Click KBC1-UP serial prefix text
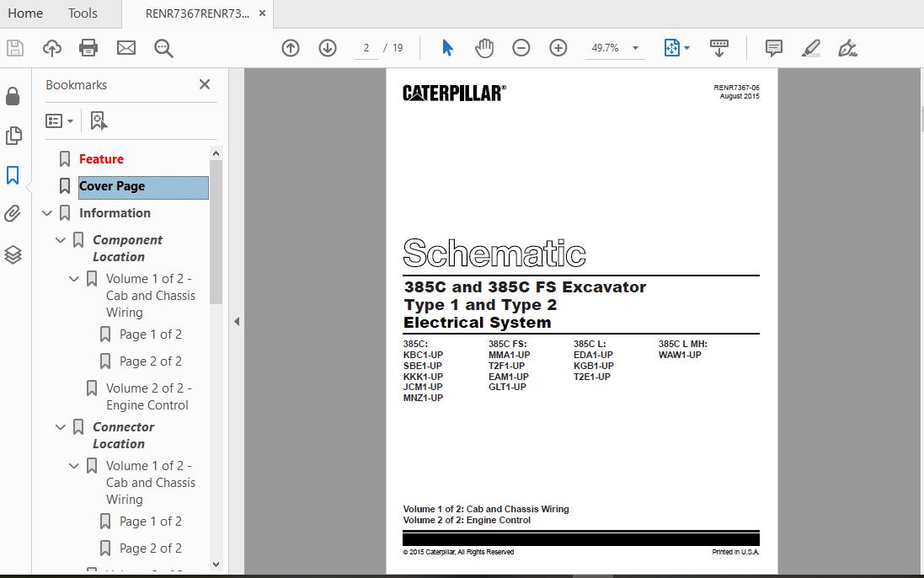 [x=423, y=355]
